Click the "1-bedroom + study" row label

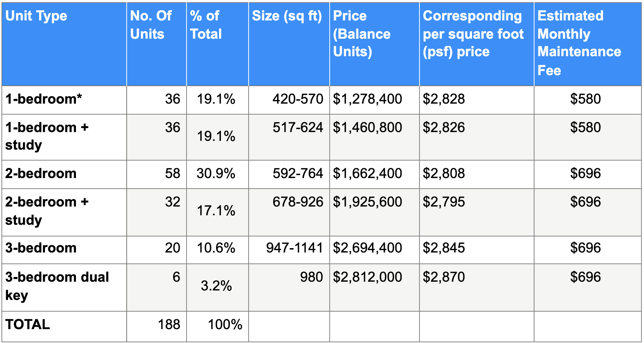(x=47, y=136)
